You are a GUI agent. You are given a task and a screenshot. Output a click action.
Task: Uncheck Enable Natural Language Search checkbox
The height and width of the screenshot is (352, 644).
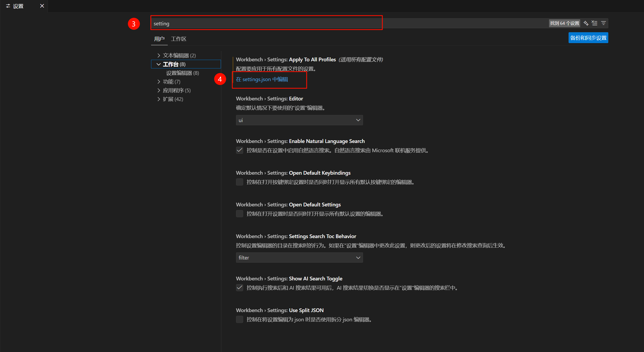239,150
